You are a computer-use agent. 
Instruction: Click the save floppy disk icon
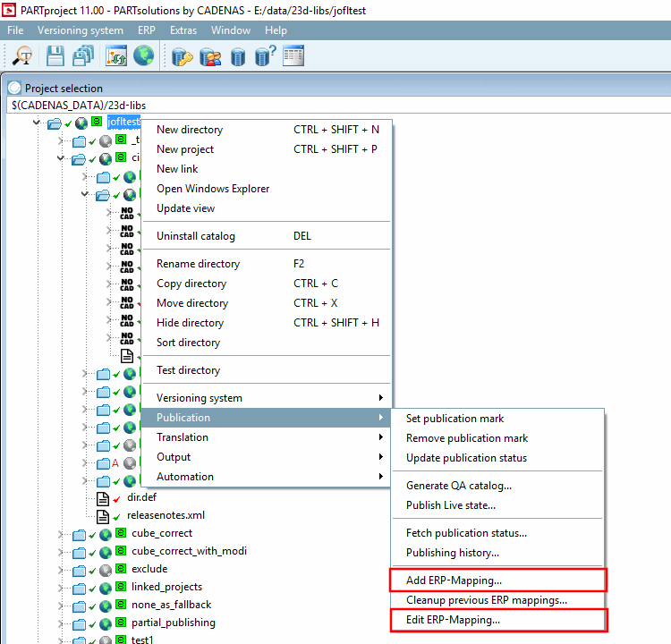pyautogui.click(x=55, y=56)
